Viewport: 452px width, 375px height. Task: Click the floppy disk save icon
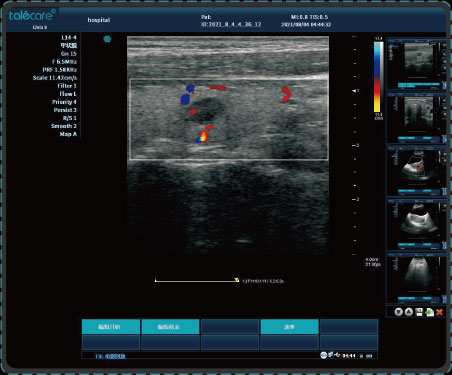(x=419, y=312)
